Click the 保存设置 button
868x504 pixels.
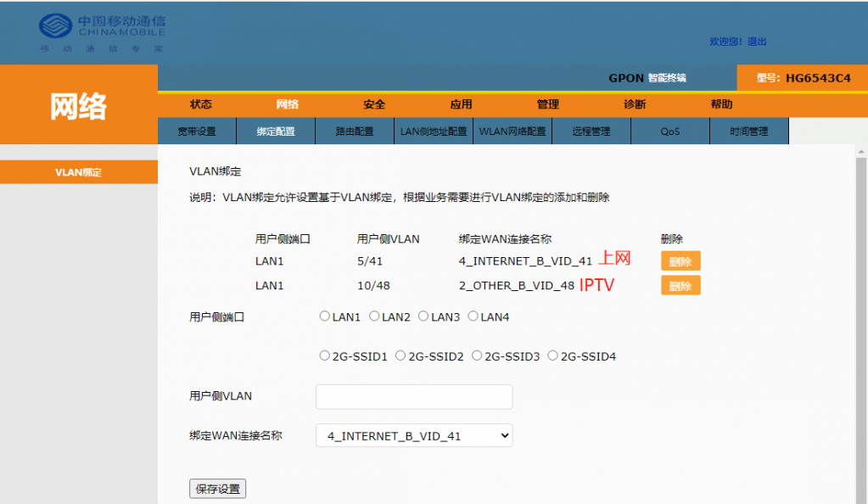click(x=217, y=489)
